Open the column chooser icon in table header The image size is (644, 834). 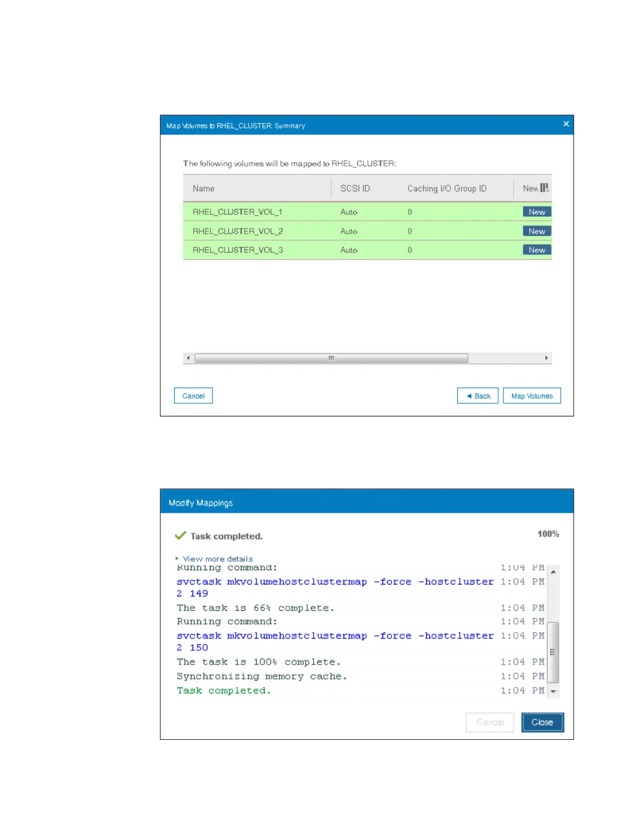[544, 188]
